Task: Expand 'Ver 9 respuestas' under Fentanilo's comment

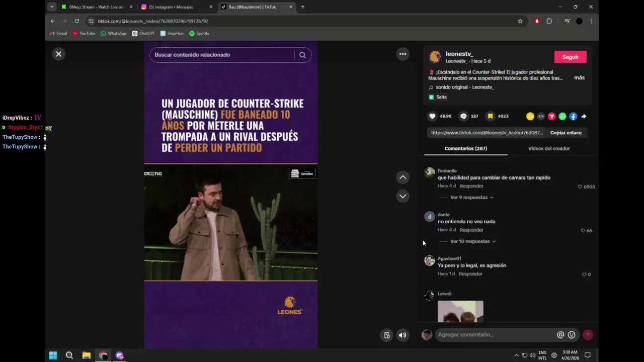Action: pos(471,198)
